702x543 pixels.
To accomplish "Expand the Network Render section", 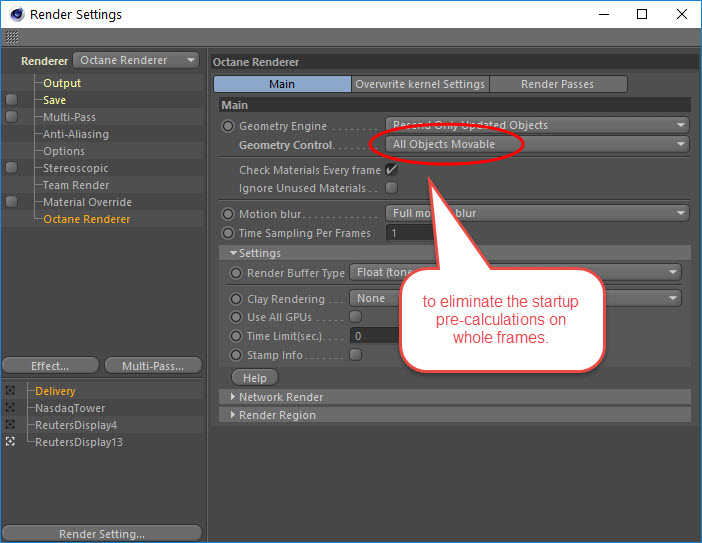I will coord(232,397).
